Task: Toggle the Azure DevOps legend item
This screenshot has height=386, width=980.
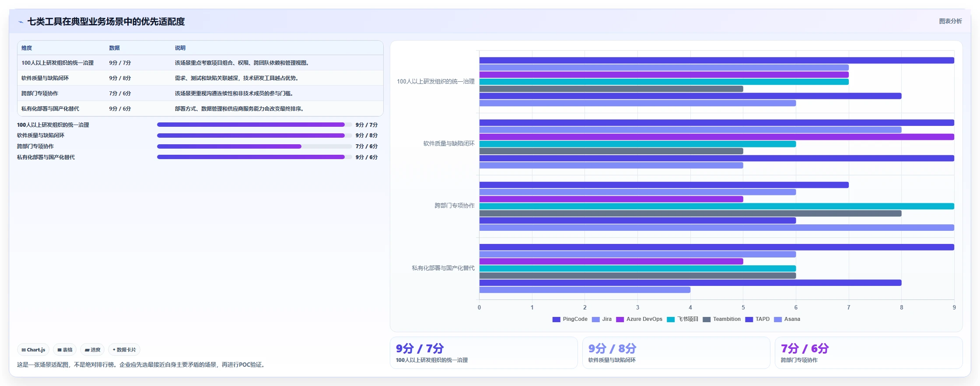Action: pos(639,319)
